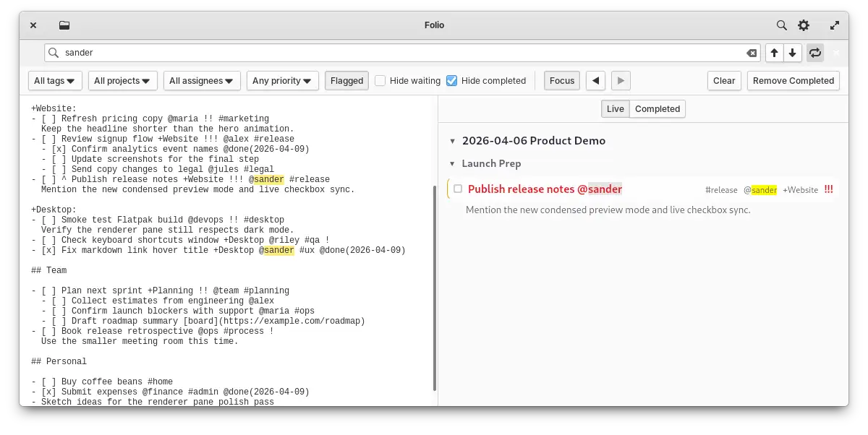Toggle wrap-around search loop icon
This screenshot has width=868, height=435.
[x=815, y=53]
